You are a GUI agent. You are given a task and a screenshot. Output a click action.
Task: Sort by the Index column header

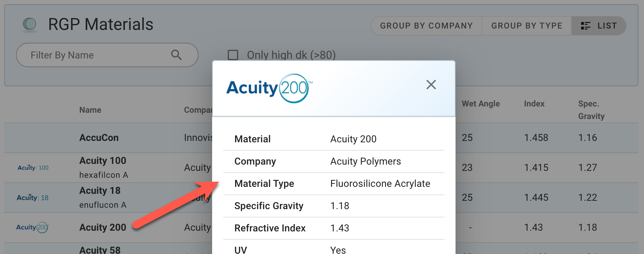click(x=534, y=104)
